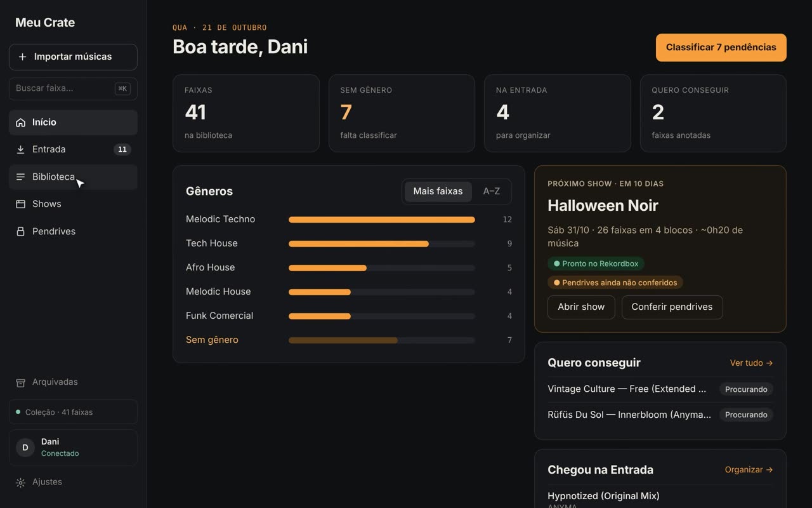
Task: Select the Afro House genre row
Action: pos(349,268)
